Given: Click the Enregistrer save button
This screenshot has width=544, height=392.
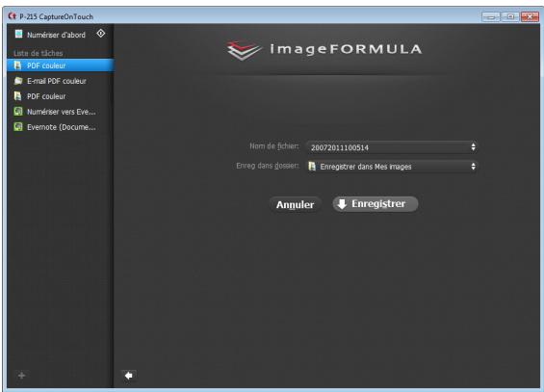Looking at the screenshot, I should (x=376, y=204).
